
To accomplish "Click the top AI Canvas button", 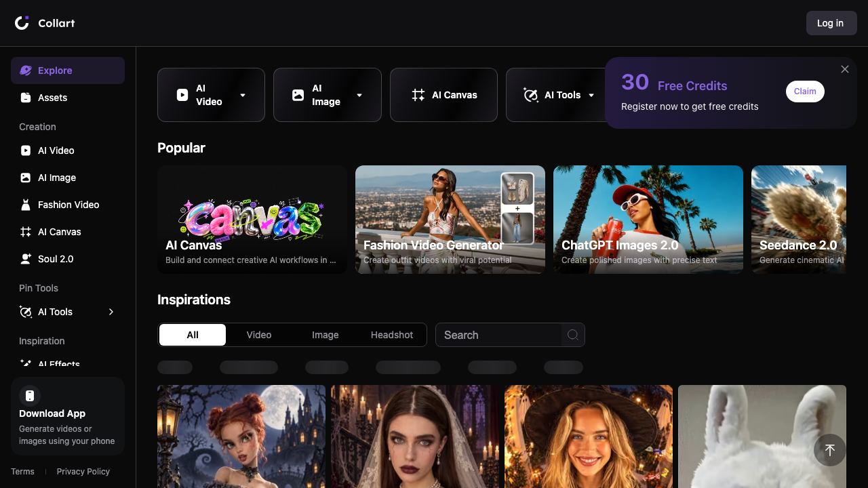I will point(443,95).
